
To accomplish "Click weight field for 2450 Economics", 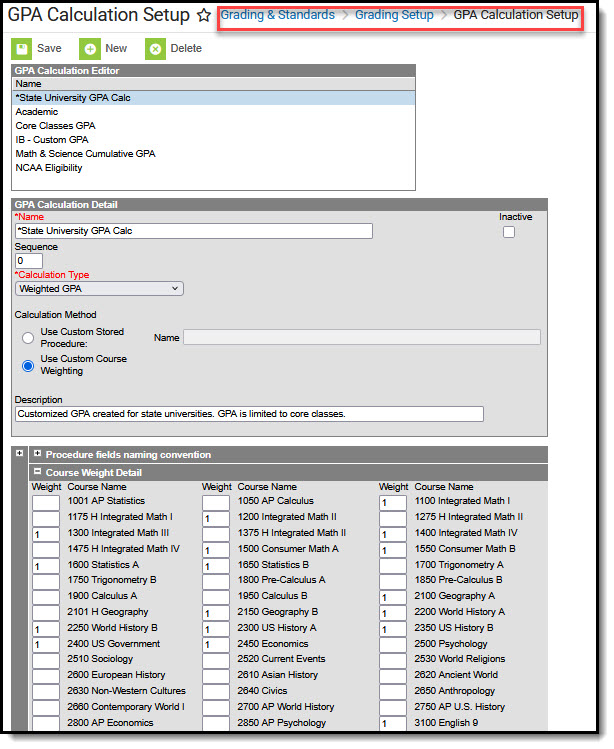I will tap(216, 646).
